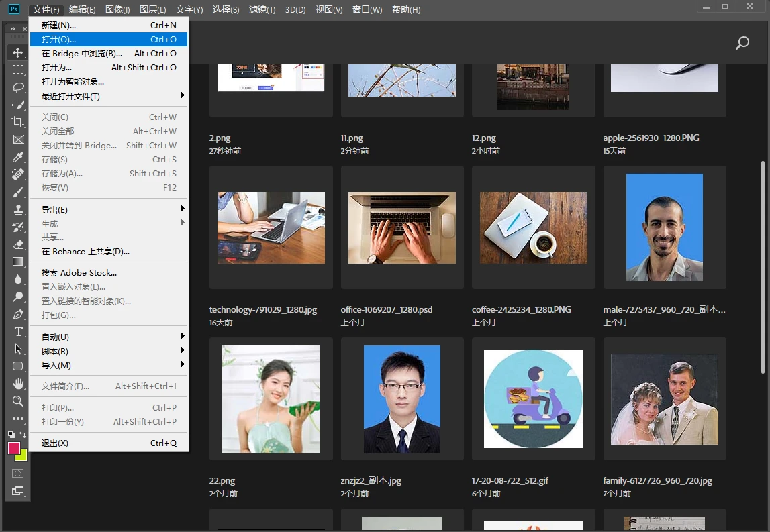Viewport: 770px width, 532px height.
Task: Select the History Brush tool
Action: click(x=18, y=227)
